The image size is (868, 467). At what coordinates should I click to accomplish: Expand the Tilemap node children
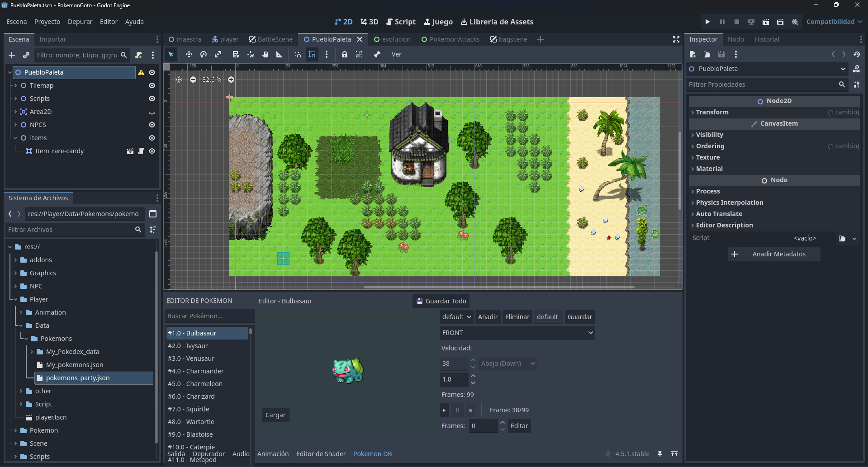click(x=15, y=85)
